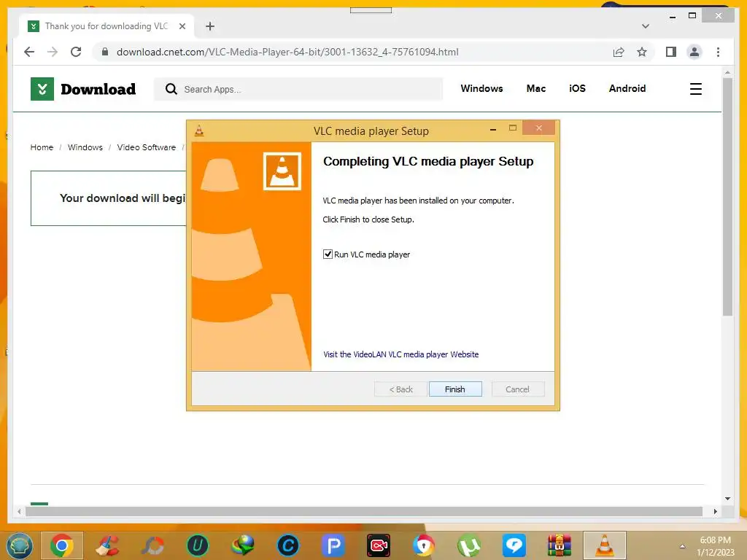Click the Cancel button in VLC Setup

tap(517, 389)
